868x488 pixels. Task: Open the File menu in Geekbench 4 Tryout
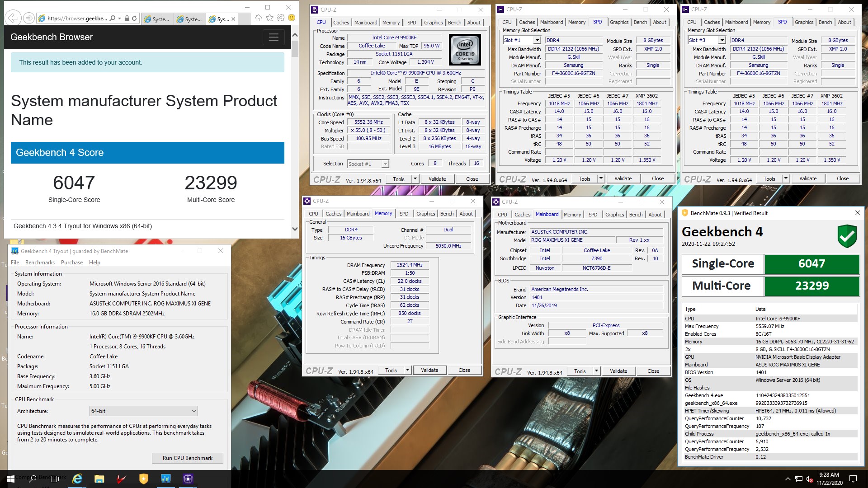[15, 263]
